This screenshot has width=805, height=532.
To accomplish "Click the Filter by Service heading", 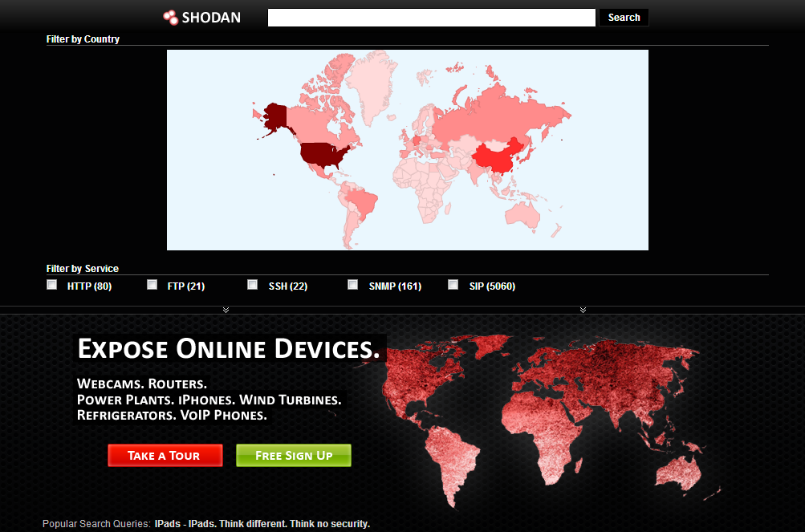I will pos(82,269).
